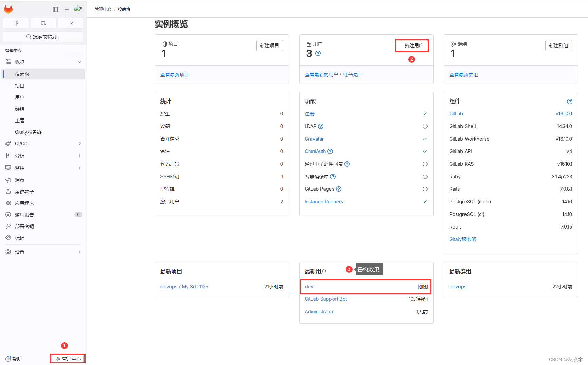
Task: Click the help icon in 组件 panel header
Action: coord(570,102)
